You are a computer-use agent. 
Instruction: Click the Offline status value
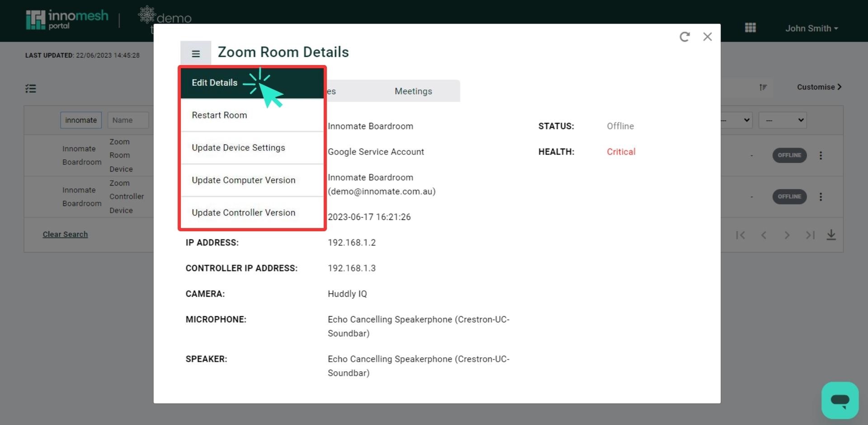click(x=620, y=126)
